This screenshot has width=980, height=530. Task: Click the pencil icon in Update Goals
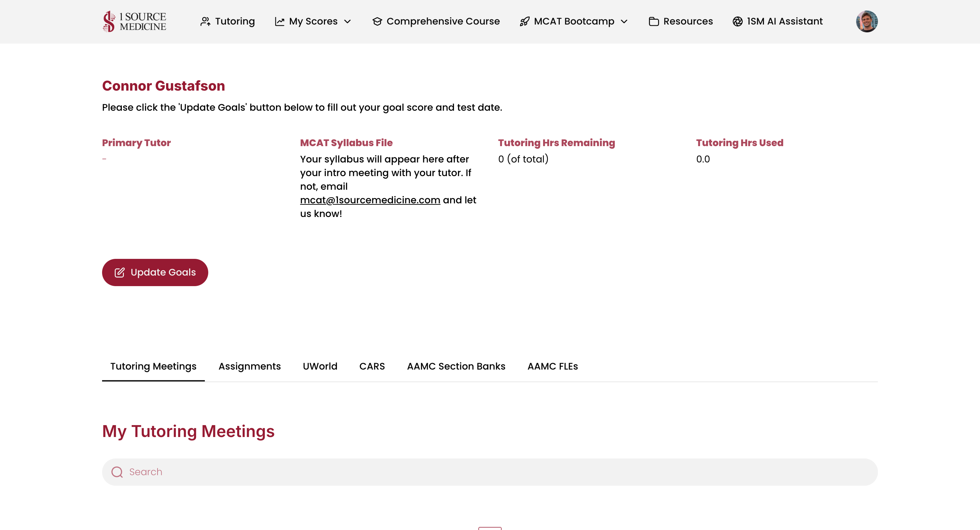coord(119,272)
